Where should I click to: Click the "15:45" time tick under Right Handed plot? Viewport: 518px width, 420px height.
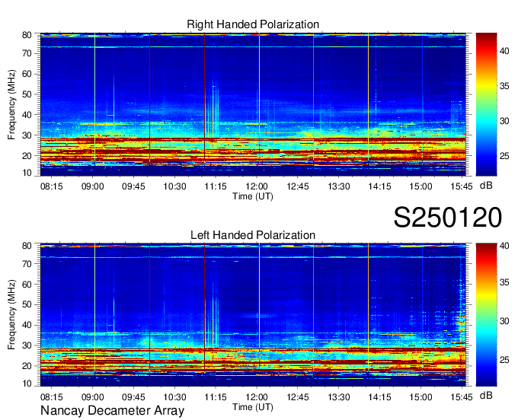462,186
